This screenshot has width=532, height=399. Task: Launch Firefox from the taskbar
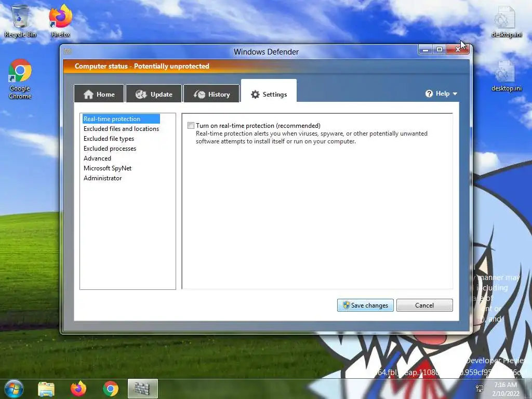[x=78, y=389]
